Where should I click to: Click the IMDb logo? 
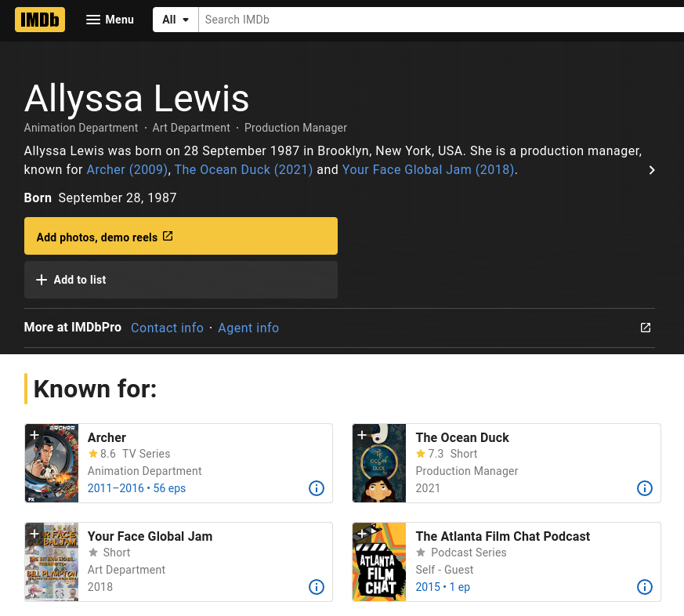(x=40, y=20)
